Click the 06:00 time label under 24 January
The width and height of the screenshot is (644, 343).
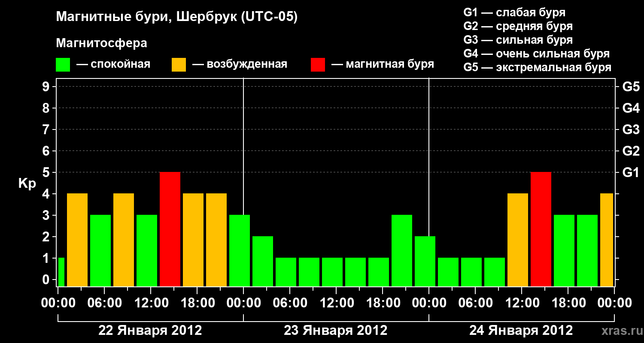[475, 303]
